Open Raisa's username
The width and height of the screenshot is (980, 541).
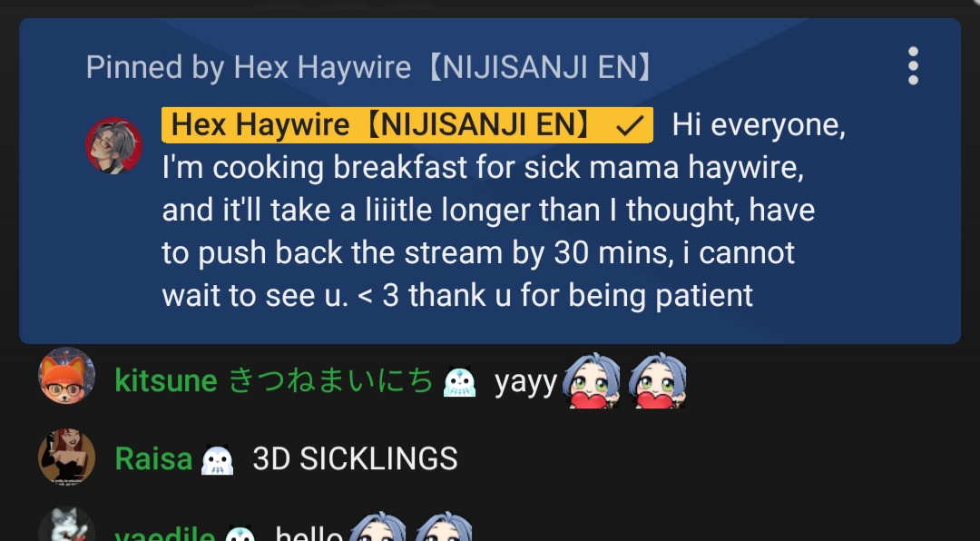(x=153, y=459)
